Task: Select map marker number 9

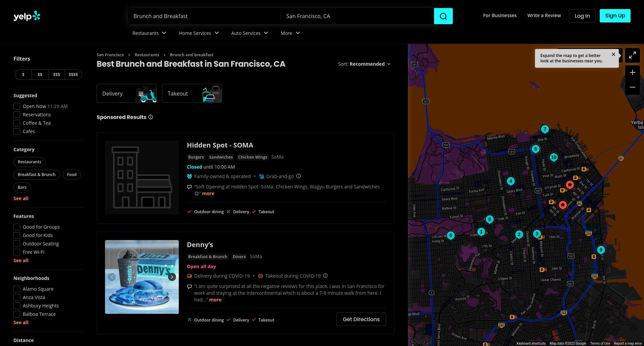Action: click(x=601, y=250)
